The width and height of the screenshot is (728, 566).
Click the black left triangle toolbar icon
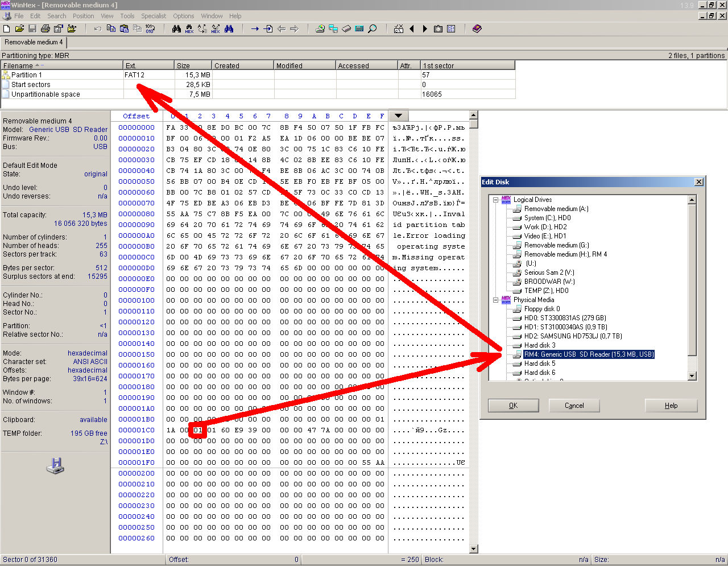(x=412, y=28)
